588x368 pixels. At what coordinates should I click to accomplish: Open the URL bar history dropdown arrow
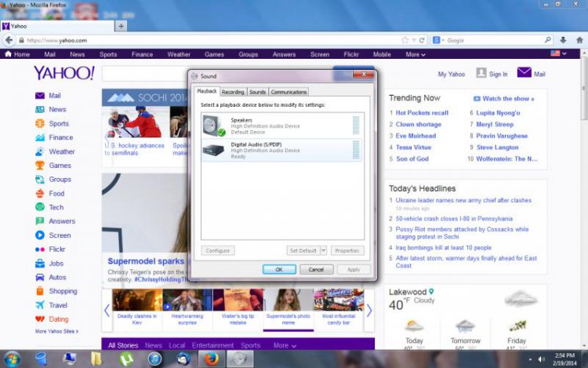[x=414, y=40]
